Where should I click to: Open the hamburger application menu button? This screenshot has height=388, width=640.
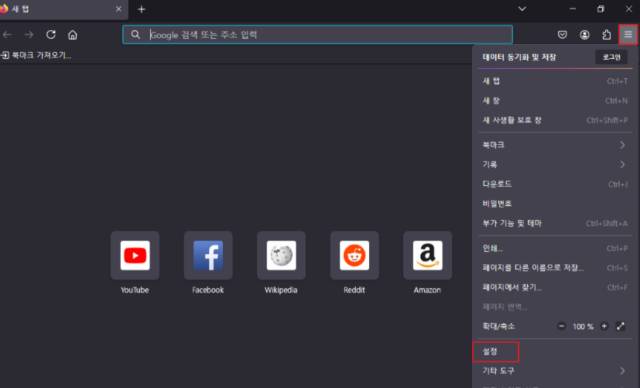(x=628, y=35)
